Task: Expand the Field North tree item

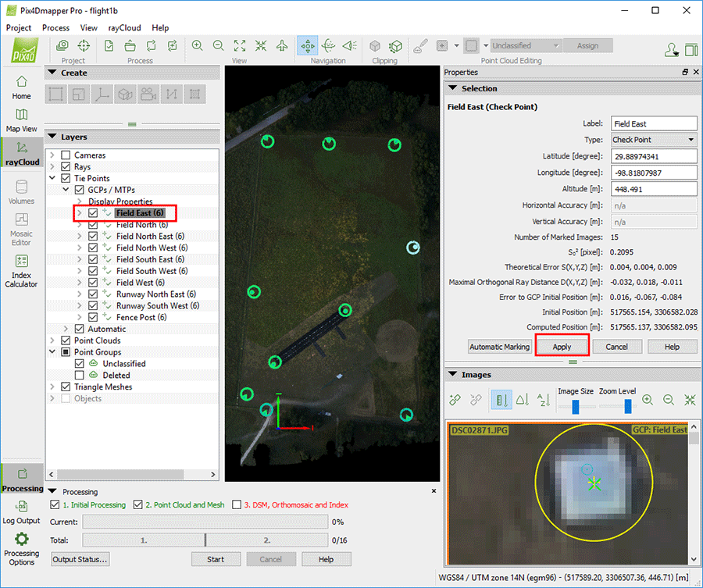Action: click(80, 225)
